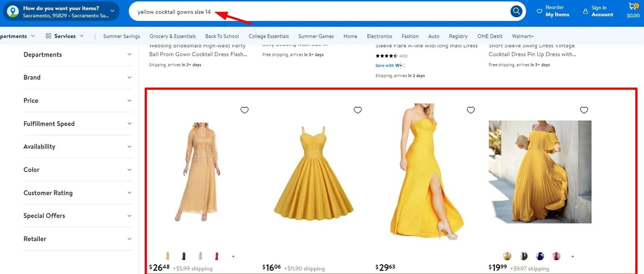Open the shopping cart
The image size is (644, 274).
coord(632,9)
